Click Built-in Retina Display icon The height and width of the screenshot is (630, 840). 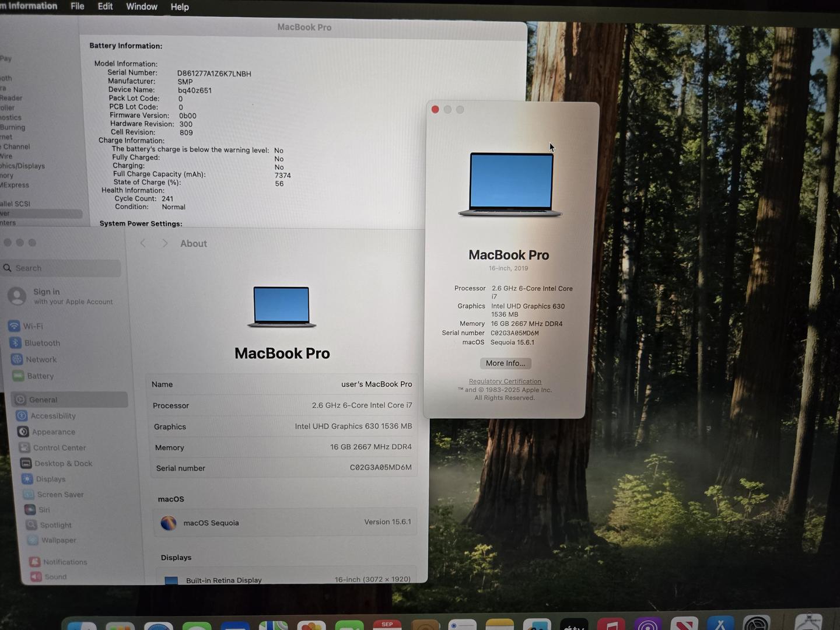point(171,580)
